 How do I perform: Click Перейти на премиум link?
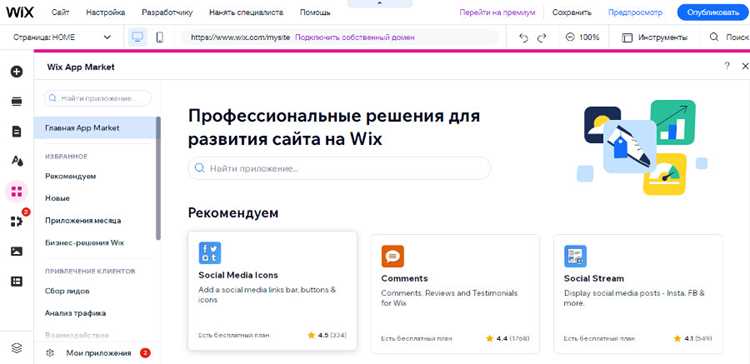pos(497,12)
